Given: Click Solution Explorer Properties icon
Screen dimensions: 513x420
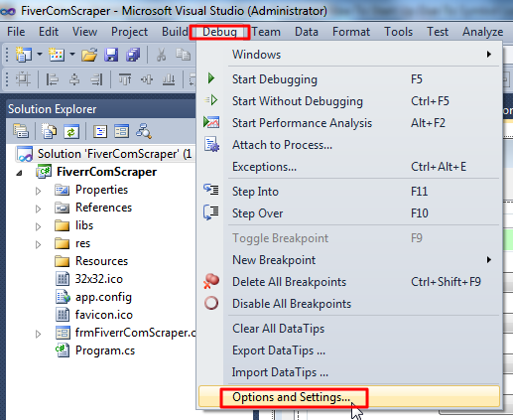Looking at the screenshot, I should pyautogui.click(x=21, y=131).
